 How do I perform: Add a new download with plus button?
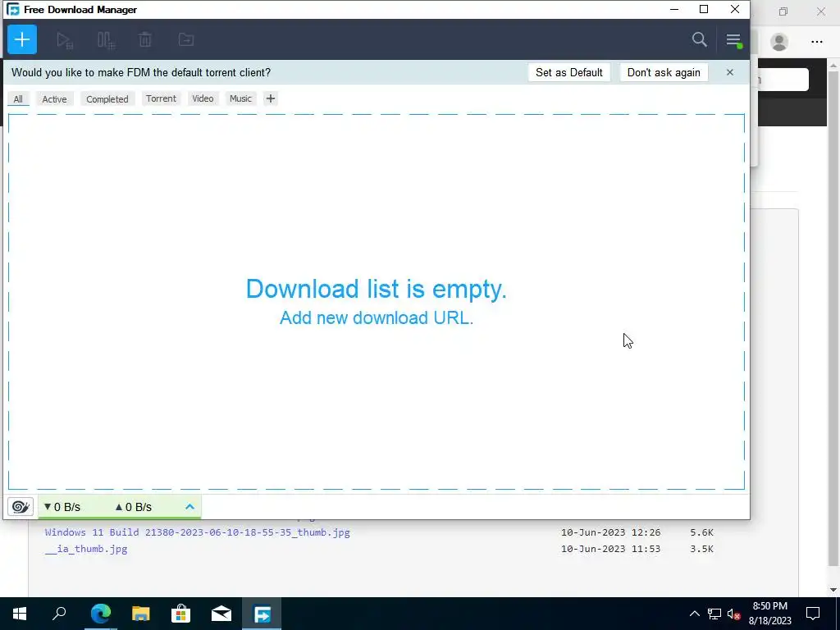click(x=22, y=39)
